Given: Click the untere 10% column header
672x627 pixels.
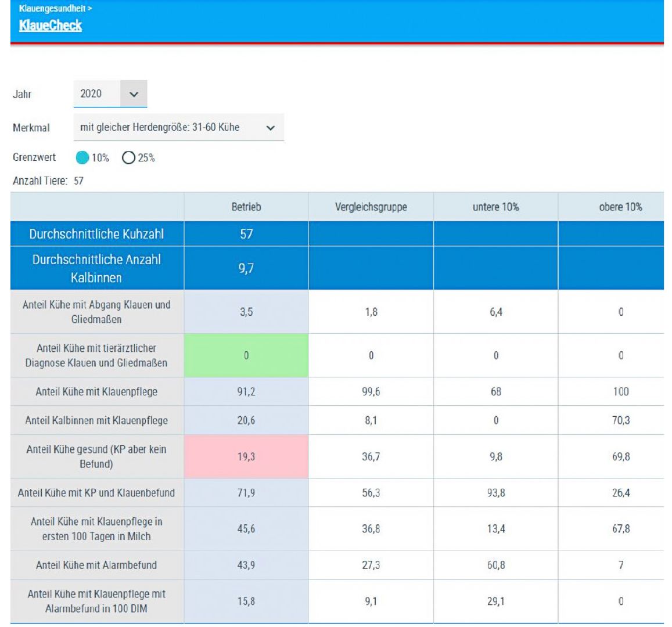Looking at the screenshot, I should click(x=495, y=207).
